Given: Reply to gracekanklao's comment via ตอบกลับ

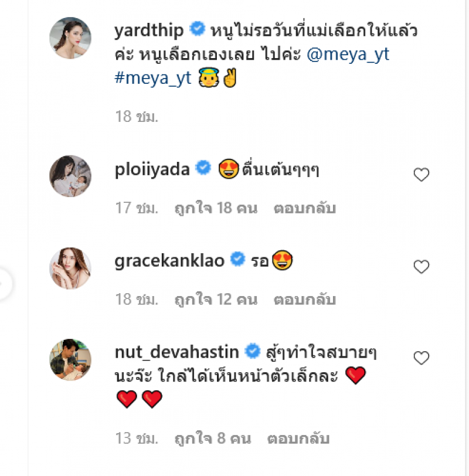Looking at the screenshot, I should (305, 300).
